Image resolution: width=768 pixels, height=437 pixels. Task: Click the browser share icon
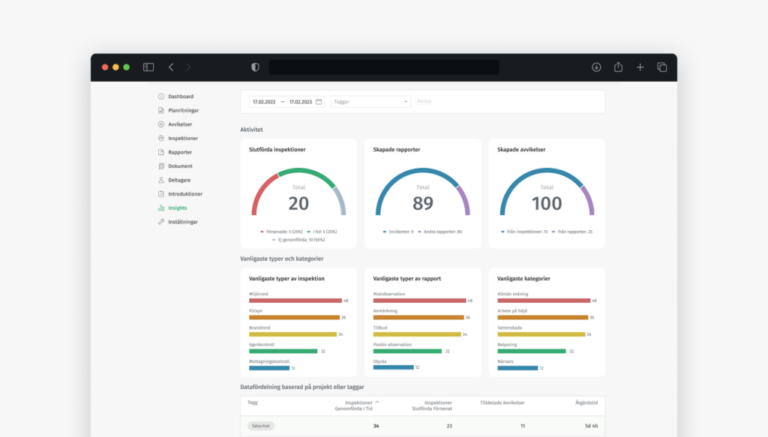618,67
